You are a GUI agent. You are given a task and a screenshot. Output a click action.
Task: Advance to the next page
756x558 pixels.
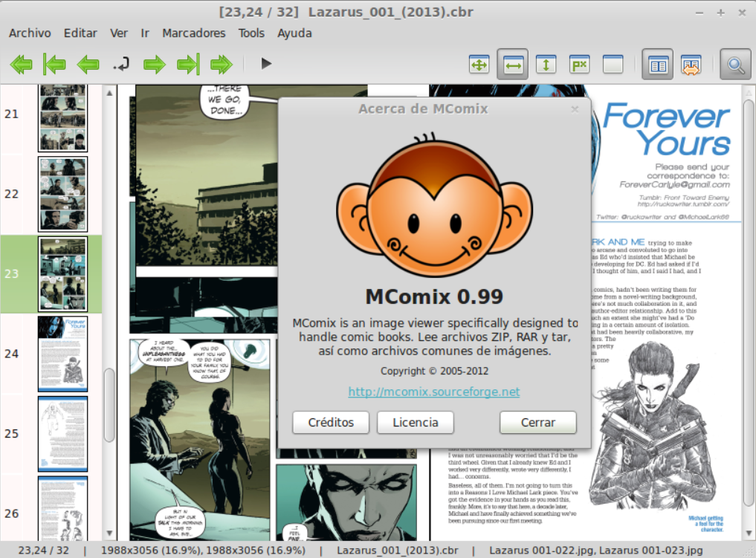point(155,64)
